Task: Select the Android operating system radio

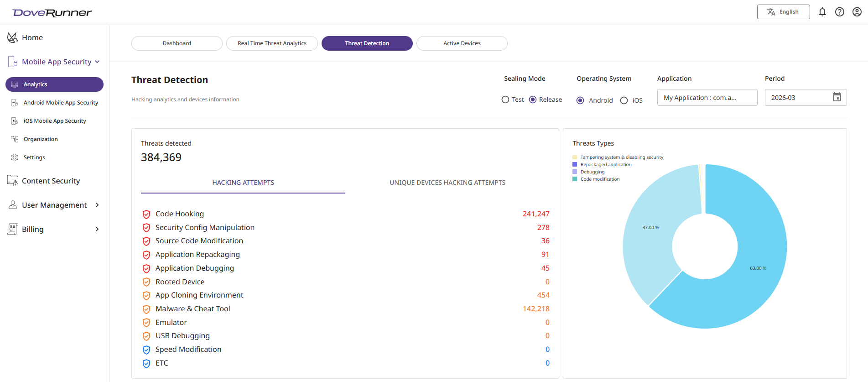Action: 580,100
